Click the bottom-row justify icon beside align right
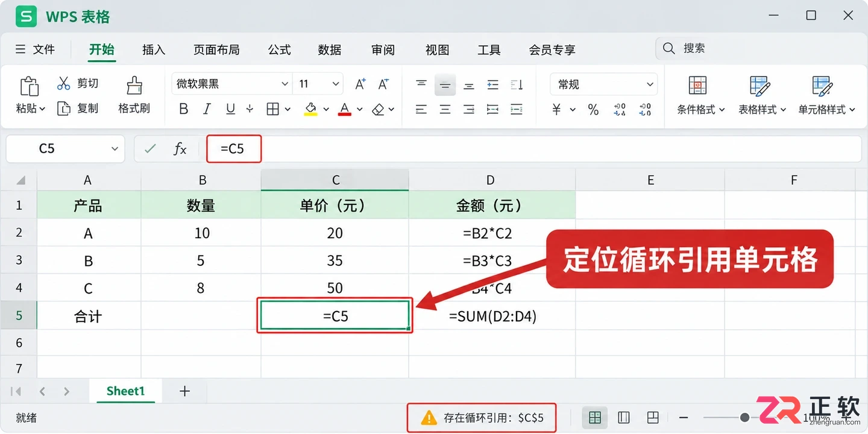 (x=492, y=109)
